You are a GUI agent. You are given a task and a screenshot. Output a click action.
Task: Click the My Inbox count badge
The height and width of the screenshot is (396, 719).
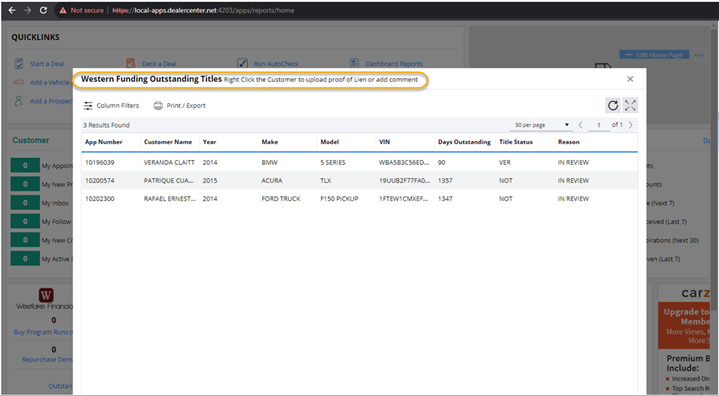(x=25, y=203)
